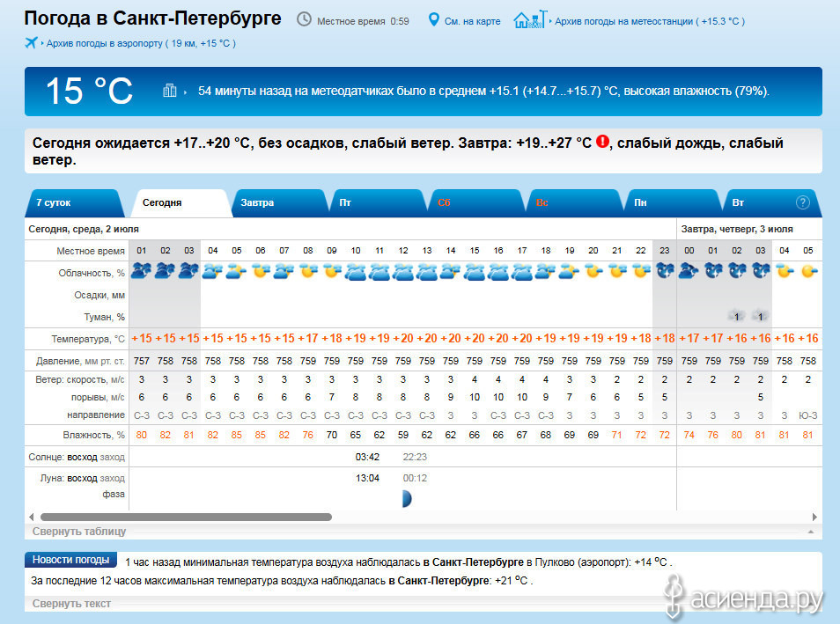
Task: Click the cloudiness icon for hour 17 today
Action: click(x=522, y=272)
